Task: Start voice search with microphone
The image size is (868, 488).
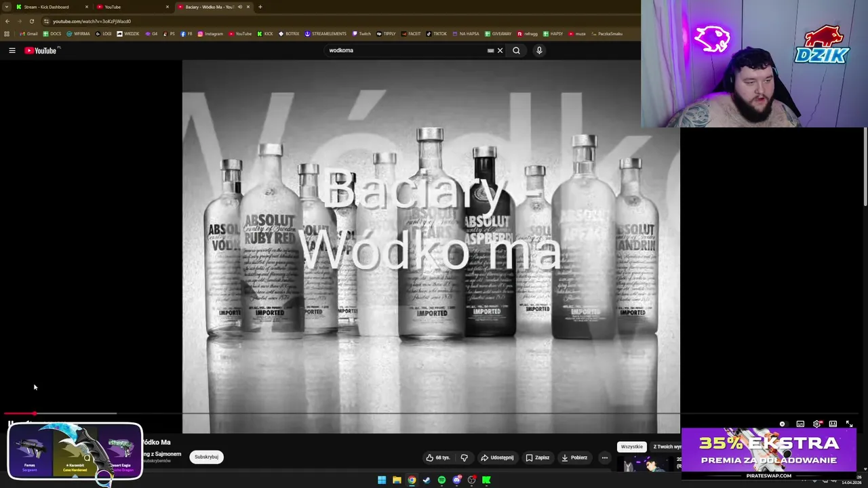Action: 539,50
